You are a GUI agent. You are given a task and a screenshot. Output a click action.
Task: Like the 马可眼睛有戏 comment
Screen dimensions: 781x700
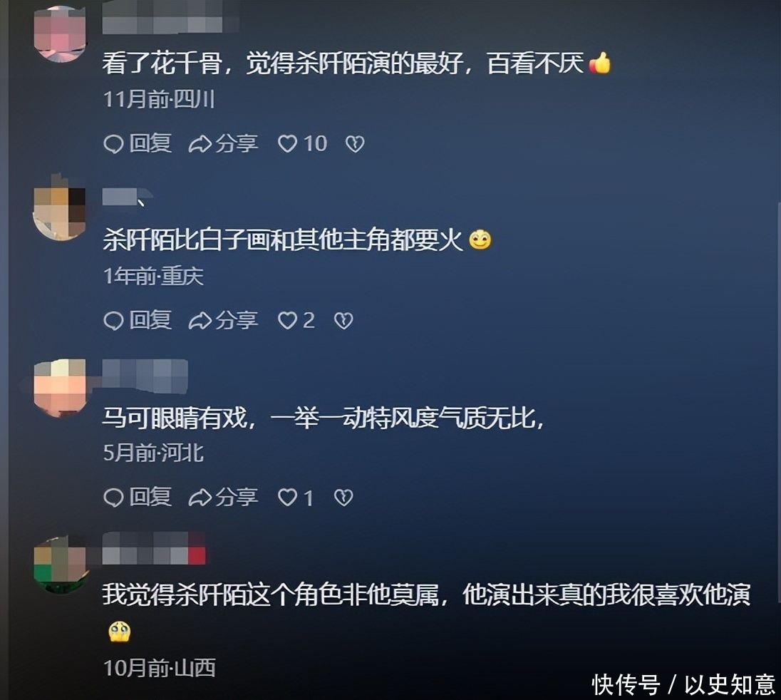pyautogui.click(x=295, y=498)
